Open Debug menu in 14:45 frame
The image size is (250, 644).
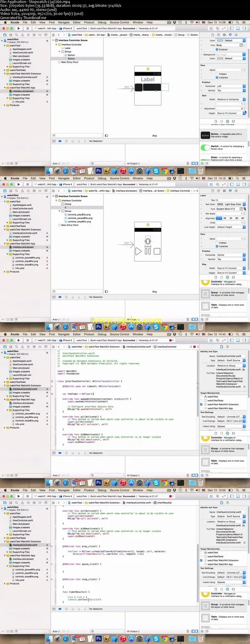click(x=102, y=334)
